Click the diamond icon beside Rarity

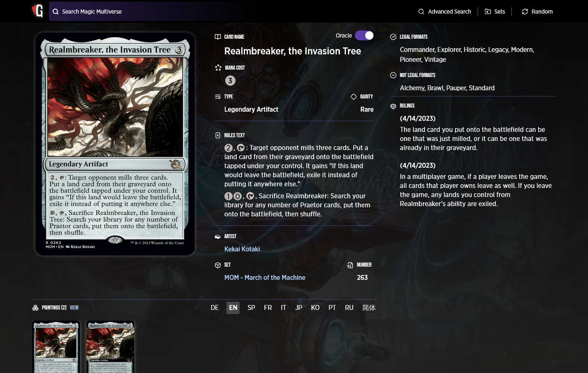point(354,96)
